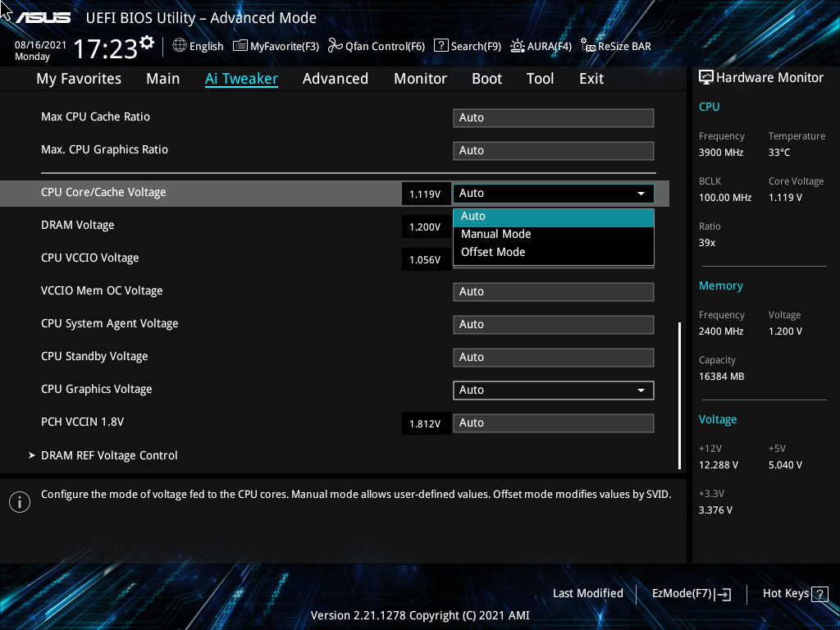Click the CPU System Agent Voltage field
The height and width of the screenshot is (630, 840).
pos(554,325)
